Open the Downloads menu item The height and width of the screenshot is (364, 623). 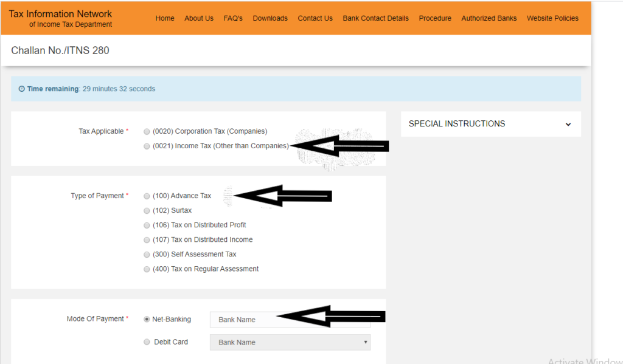[270, 18]
